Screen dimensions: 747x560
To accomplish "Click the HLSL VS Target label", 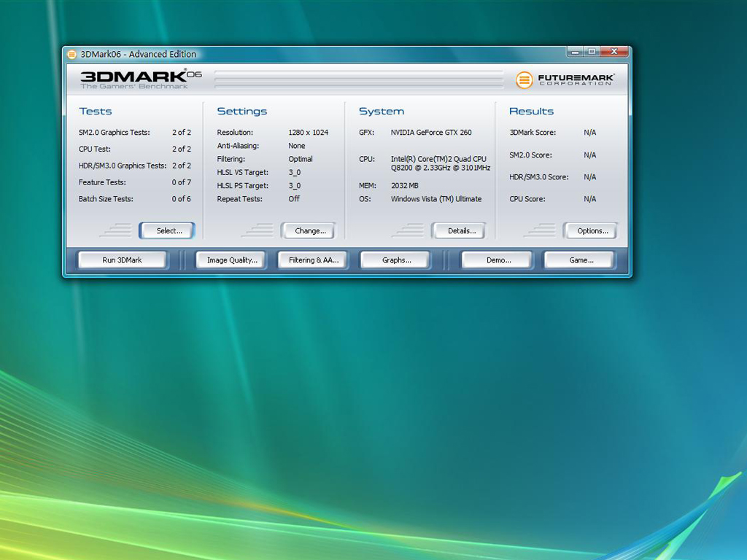I will pos(242,173).
